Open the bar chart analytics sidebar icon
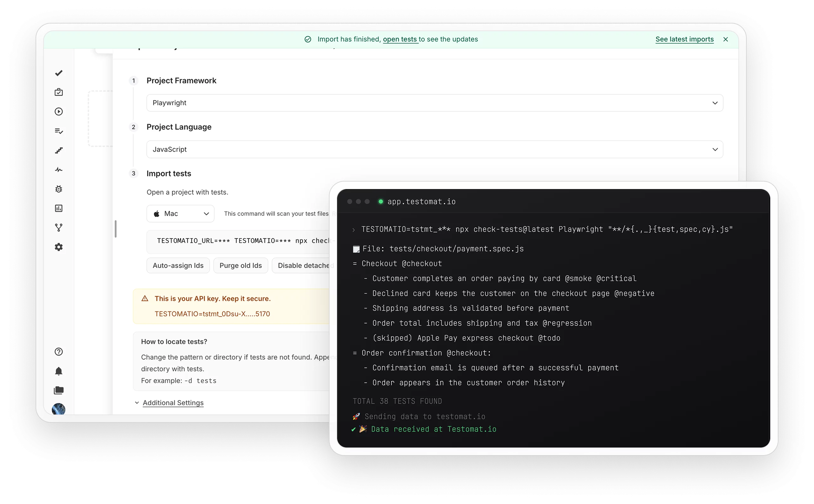The height and width of the screenshot is (504, 814). (x=59, y=208)
